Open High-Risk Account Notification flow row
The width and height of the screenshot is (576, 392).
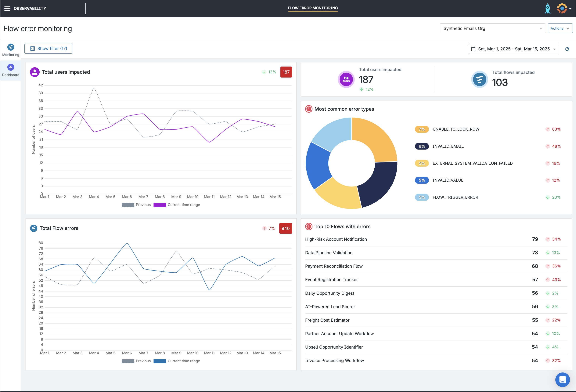pos(336,239)
